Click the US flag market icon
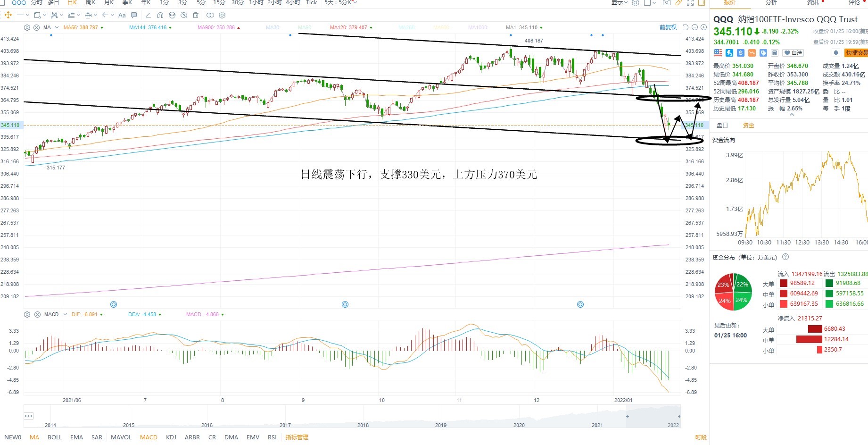 [x=718, y=53]
